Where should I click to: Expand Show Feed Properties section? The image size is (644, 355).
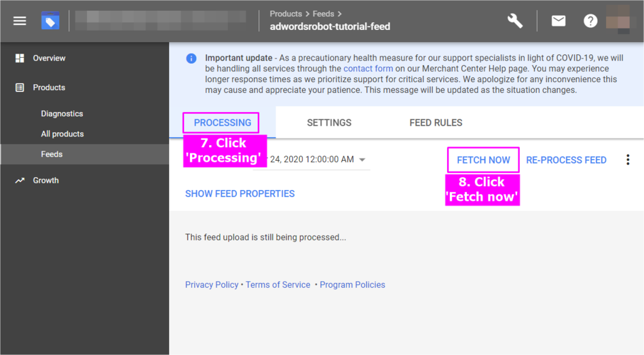(x=240, y=193)
